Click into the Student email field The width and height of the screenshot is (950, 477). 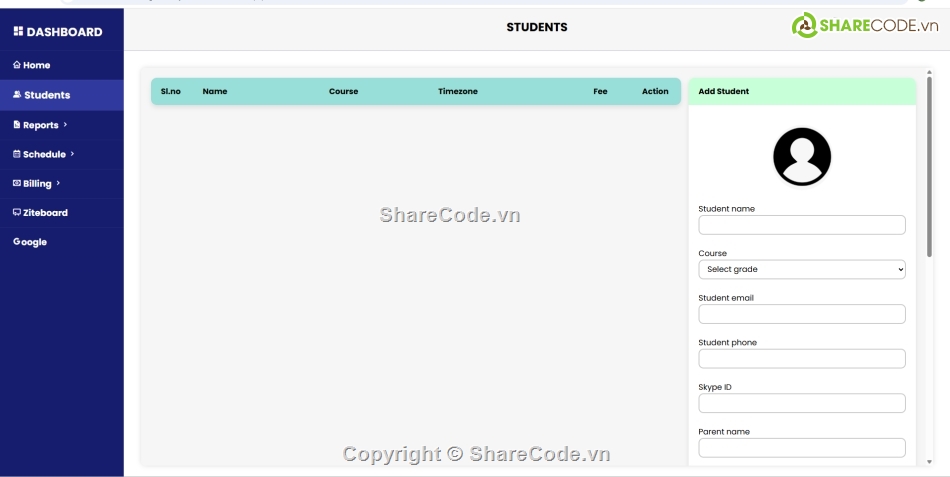pyautogui.click(x=801, y=314)
